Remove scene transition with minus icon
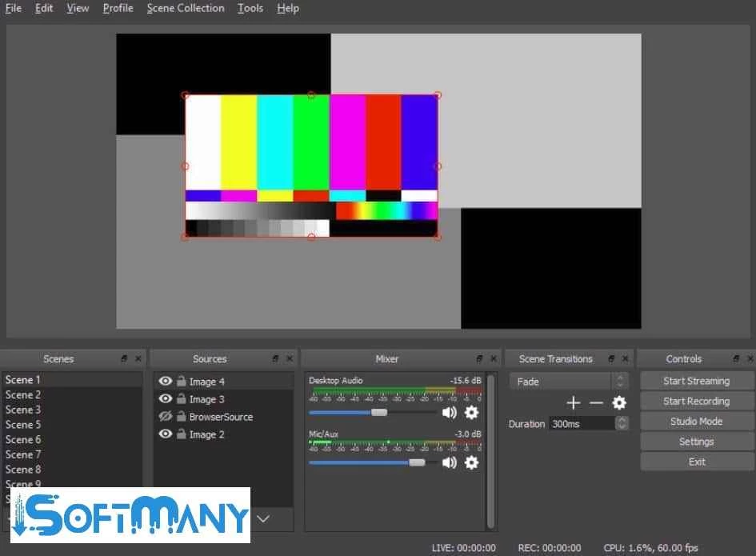Viewport: 756px width, 556px height. 596,403
